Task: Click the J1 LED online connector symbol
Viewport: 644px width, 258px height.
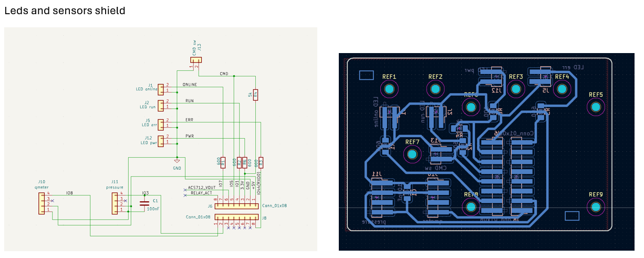Action: point(161,88)
